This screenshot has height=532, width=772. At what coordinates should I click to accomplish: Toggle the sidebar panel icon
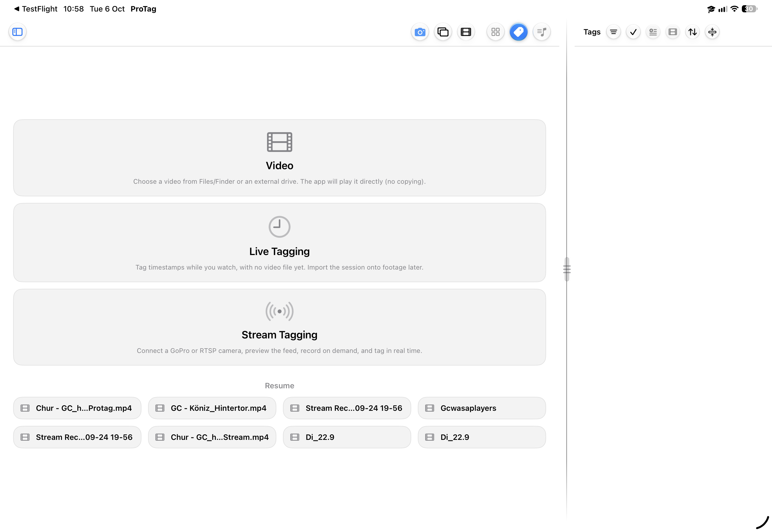17,32
